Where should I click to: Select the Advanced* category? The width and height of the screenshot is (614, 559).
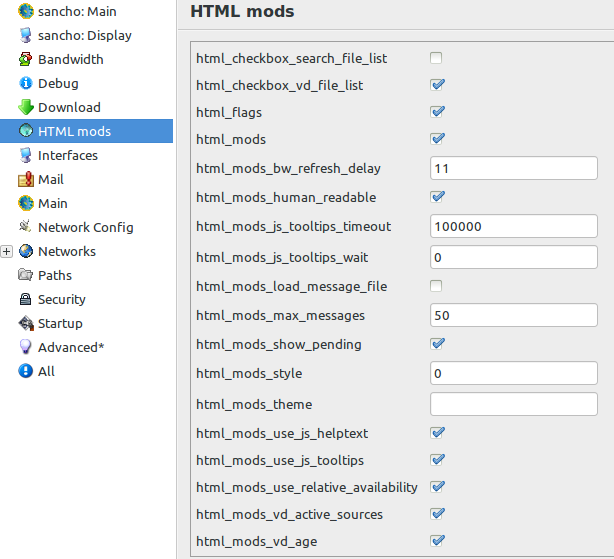71,347
